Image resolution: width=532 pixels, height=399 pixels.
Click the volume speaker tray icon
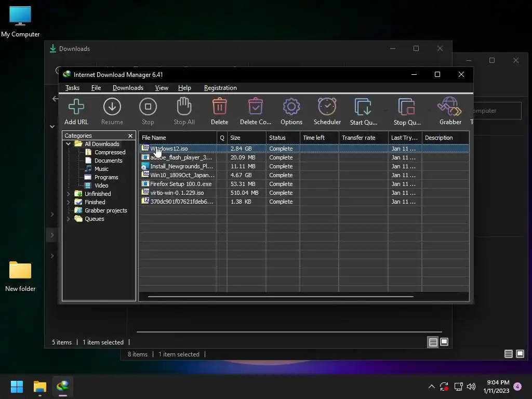click(x=471, y=387)
